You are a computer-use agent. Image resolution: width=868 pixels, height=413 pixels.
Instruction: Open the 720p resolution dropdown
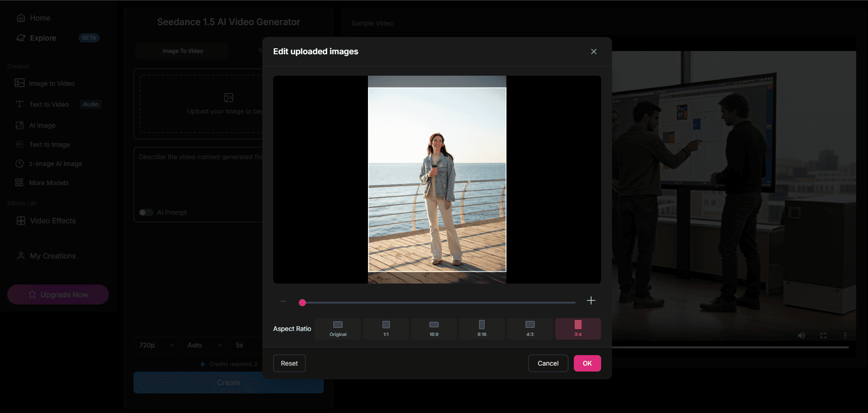pyautogui.click(x=155, y=345)
